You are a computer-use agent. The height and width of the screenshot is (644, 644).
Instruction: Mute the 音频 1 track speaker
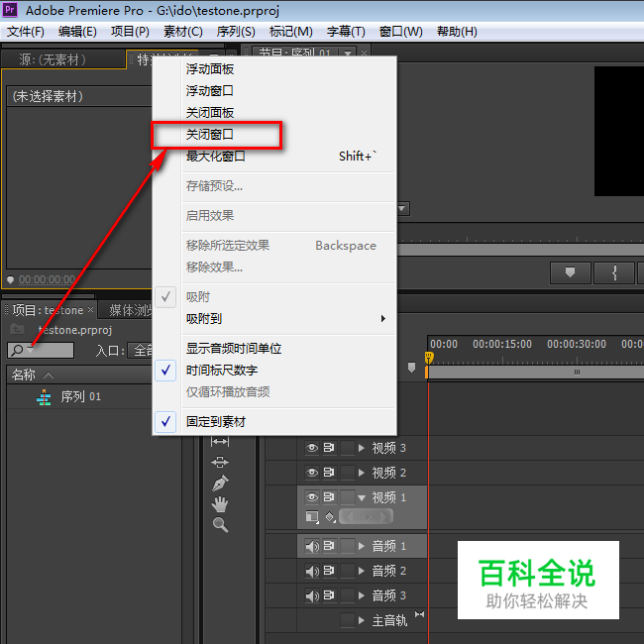click(312, 546)
